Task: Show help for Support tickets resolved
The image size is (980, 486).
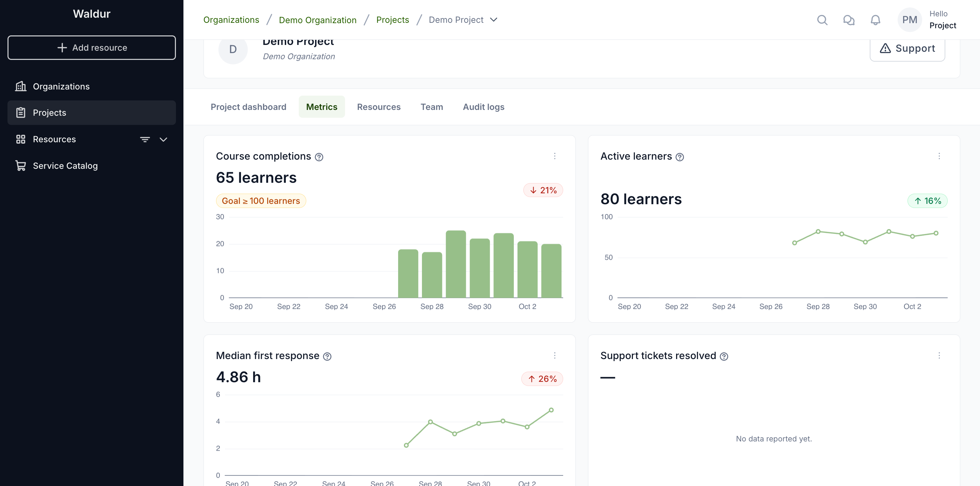Action: pyautogui.click(x=724, y=356)
